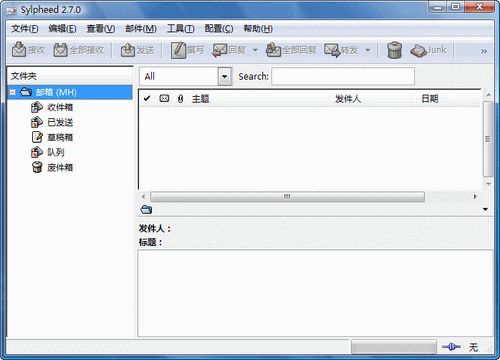Image resolution: width=500 pixels, height=360 pixels.
Task: Open the 收件箱 inbox folder
Action: point(60,107)
